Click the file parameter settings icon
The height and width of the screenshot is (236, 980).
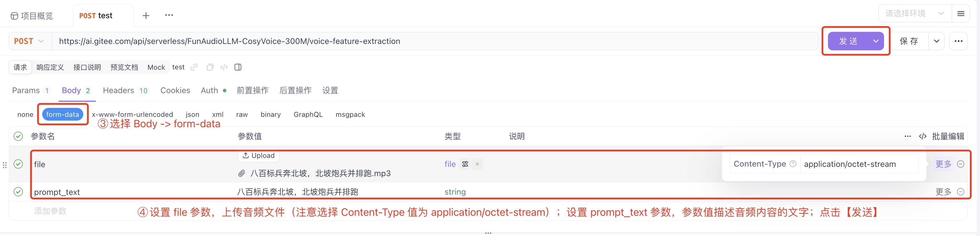point(465,164)
